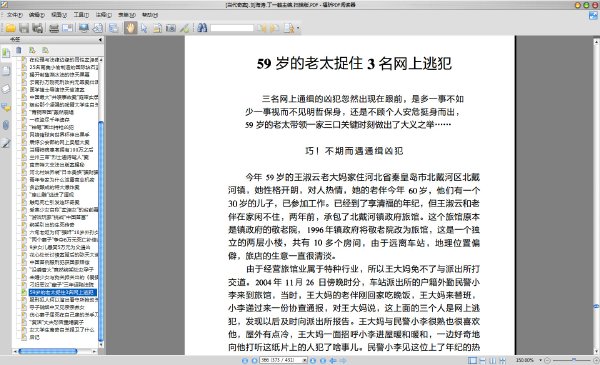Expand search options dropdown arrow
The width and height of the screenshot is (600, 365).
click(298, 28)
